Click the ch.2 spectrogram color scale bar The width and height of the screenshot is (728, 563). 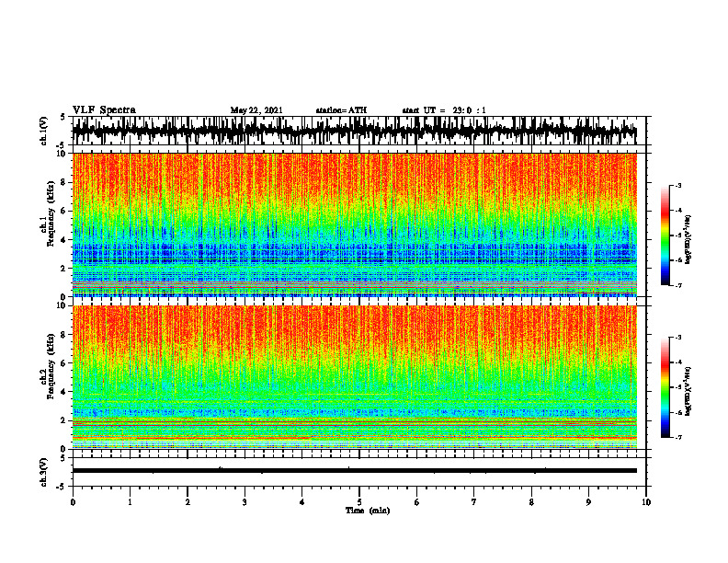tap(665, 387)
